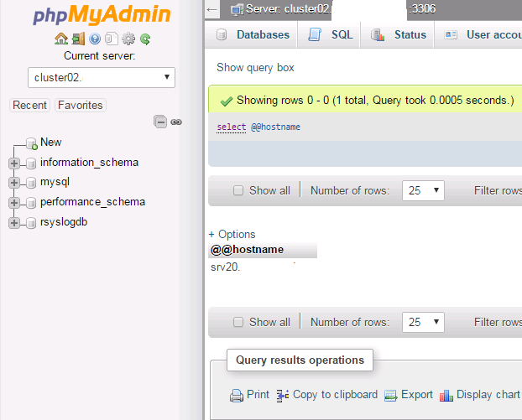The width and height of the screenshot is (522, 420).
Task: Open the lower Number of rows dropdown
Action: (x=423, y=322)
